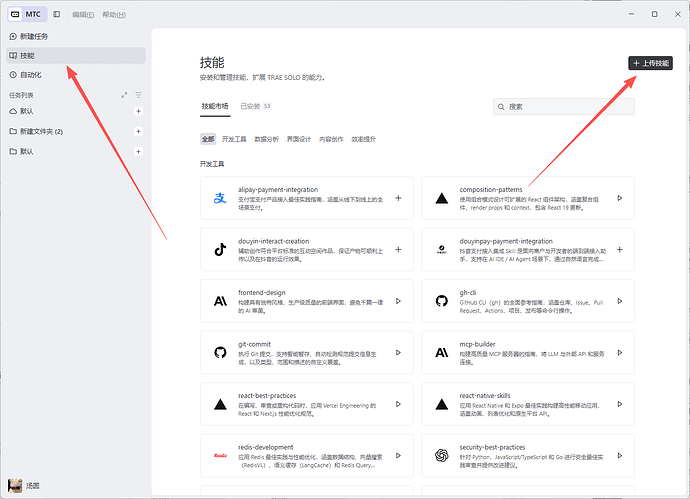Add task to last 默认 folder
Viewport: 690px width, 499px height.
click(x=138, y=151)
